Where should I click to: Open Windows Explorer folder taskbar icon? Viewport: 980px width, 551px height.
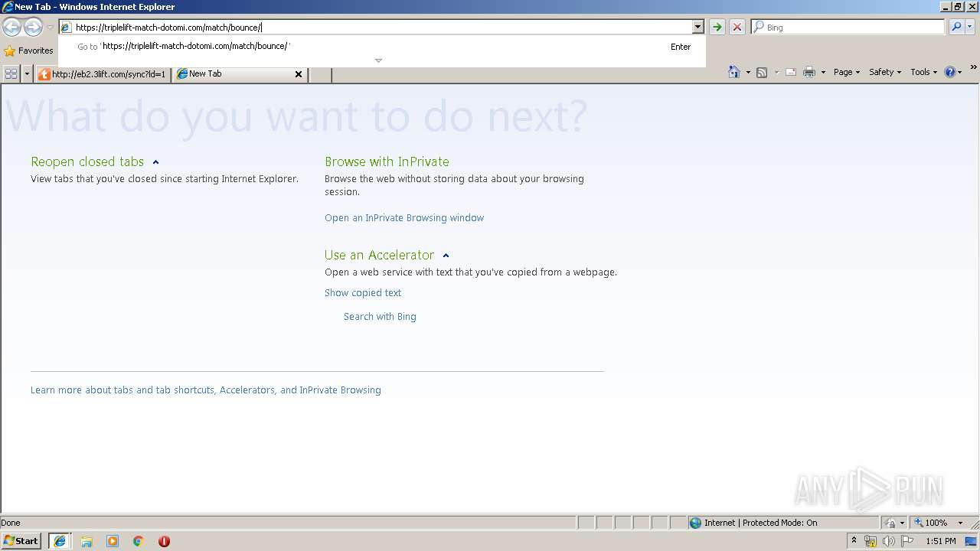tap(87, 541)
